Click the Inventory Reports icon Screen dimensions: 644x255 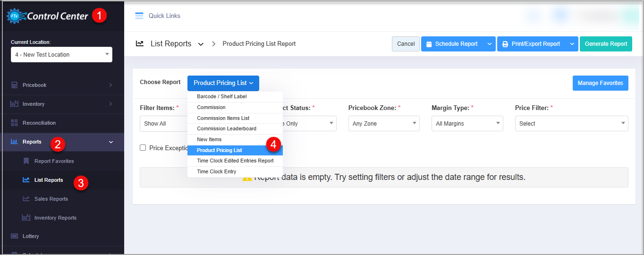[26, 218]
